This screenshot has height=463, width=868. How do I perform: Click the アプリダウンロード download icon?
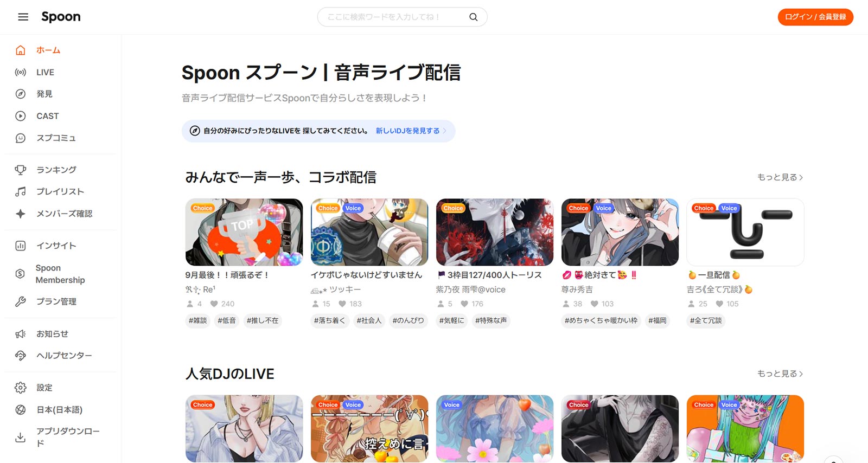pyautogui.click(x=21, y=437)
